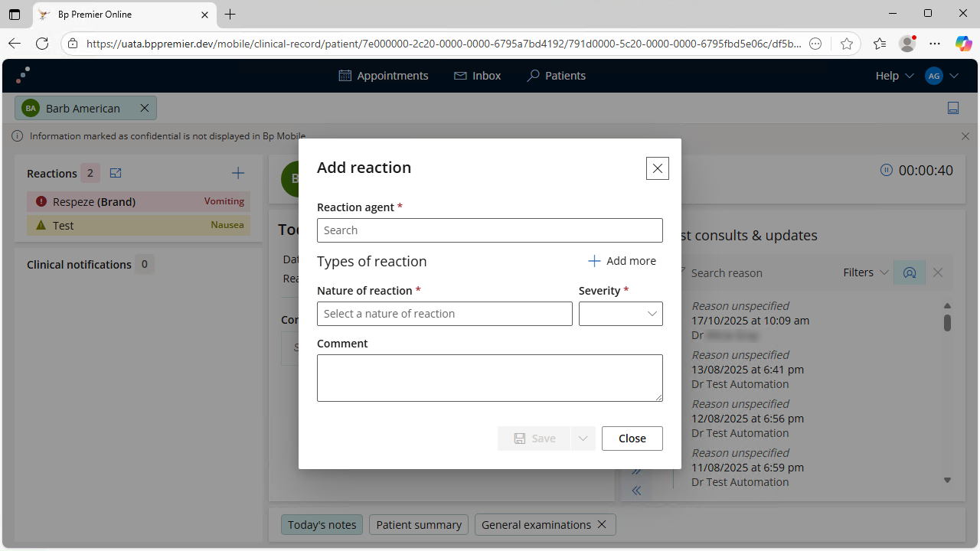Click the Reaction agent search field
The height and width of the screenshot is (551, 980).
click(490, 230)
